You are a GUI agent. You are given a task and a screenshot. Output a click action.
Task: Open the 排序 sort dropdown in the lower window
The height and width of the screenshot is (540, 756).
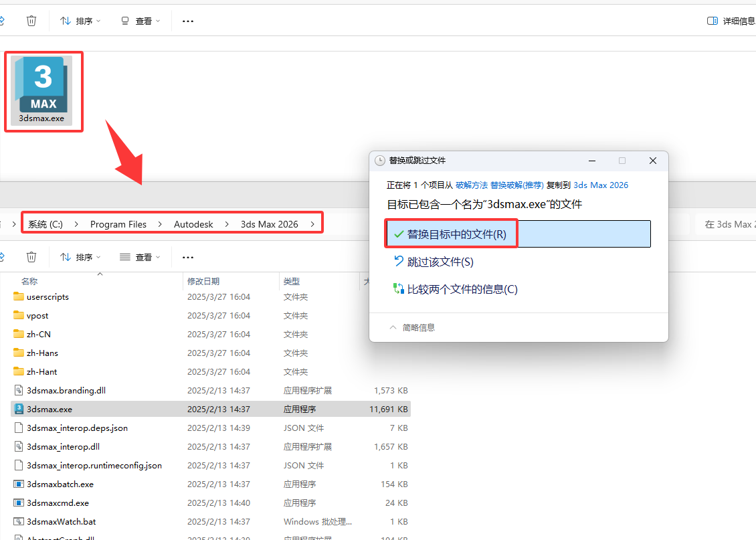click(80, 257)
